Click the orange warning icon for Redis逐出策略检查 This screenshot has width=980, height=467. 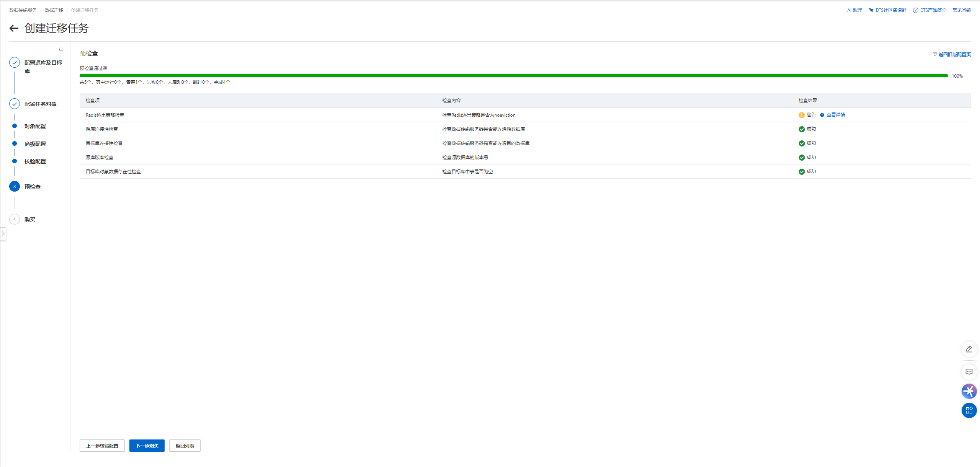pyautogui.click(x=802, y=115)
